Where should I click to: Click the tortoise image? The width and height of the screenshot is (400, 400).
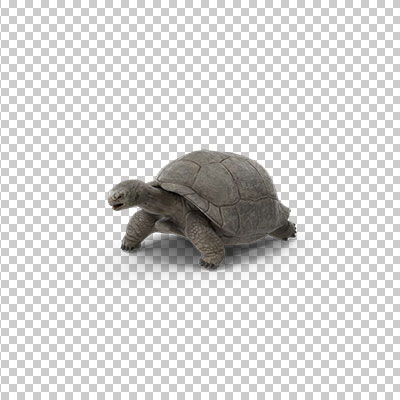point(202,209)
